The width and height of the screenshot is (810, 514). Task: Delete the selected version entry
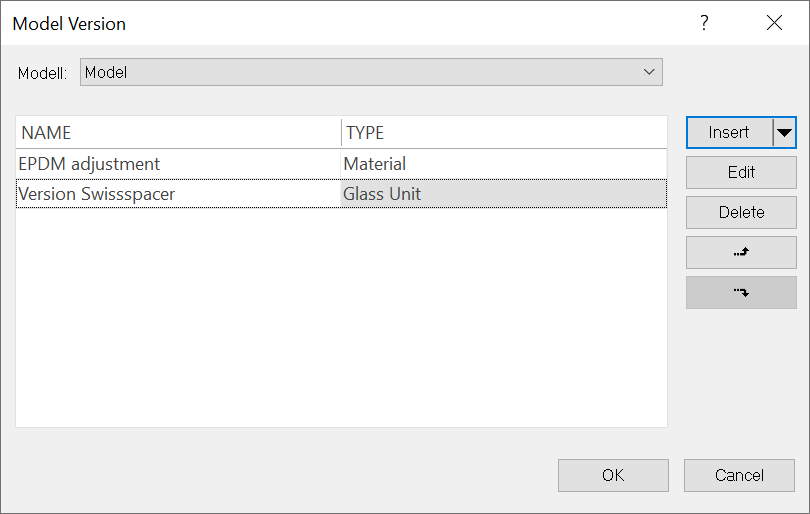point(741,212)
